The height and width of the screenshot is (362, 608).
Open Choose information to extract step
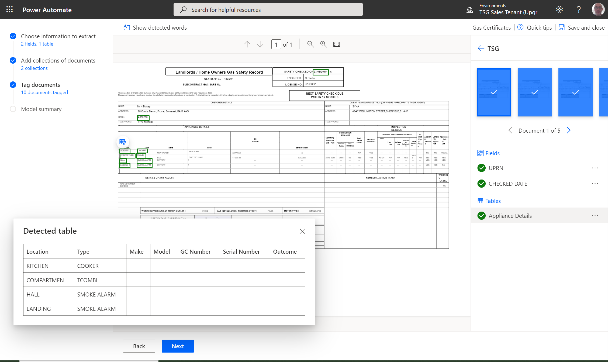pos(58,36)
